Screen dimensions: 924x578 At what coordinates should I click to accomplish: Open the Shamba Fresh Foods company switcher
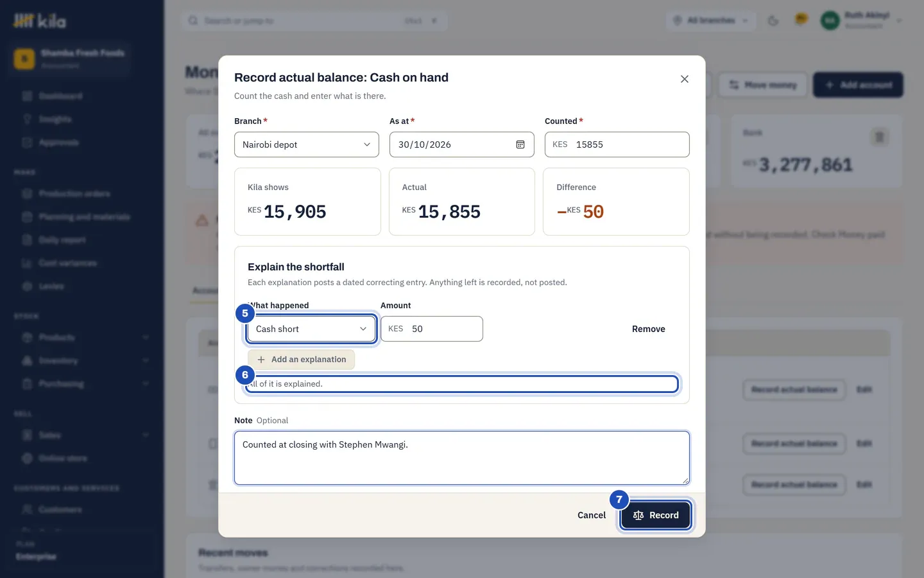tap(71, 58)
